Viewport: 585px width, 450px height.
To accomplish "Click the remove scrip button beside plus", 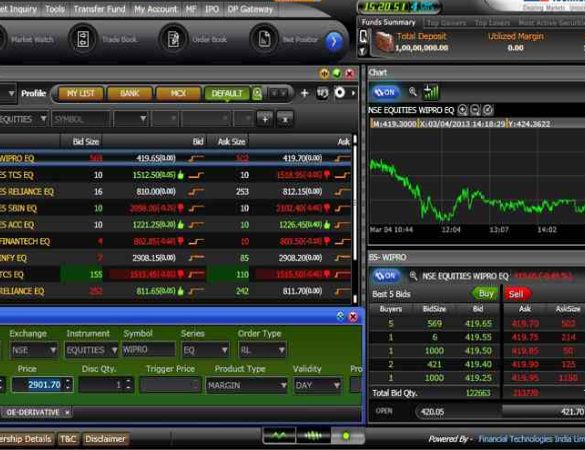I will click(285, 119).
